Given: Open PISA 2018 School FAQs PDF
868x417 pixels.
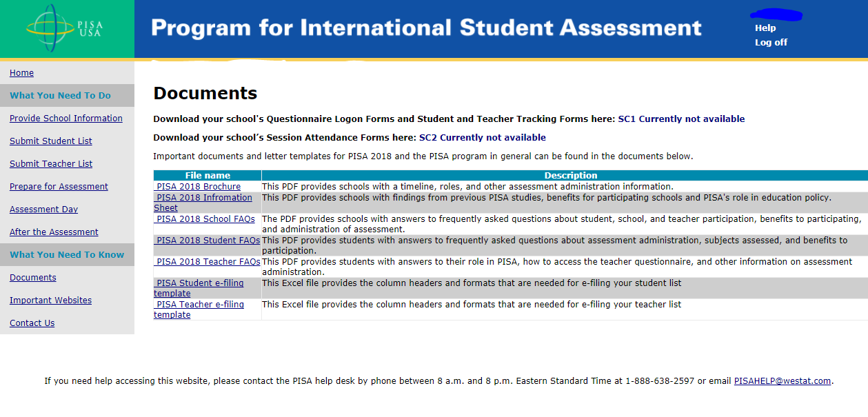Looking at the screenshot, I should pyautogui.click(x=205, y=219).
